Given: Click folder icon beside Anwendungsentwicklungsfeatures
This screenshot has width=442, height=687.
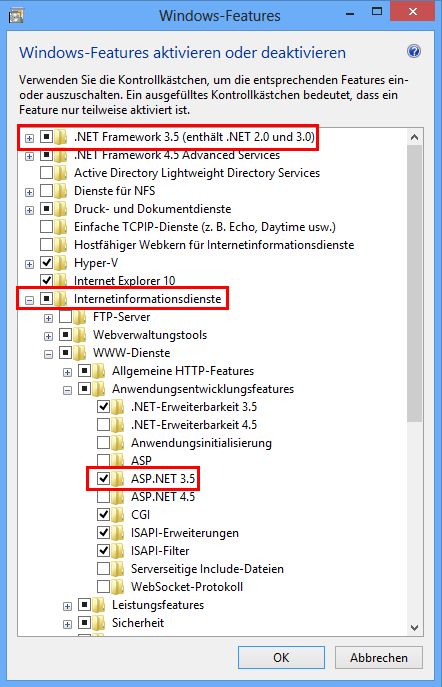Looking at the screenshot, I should point(99,389).
